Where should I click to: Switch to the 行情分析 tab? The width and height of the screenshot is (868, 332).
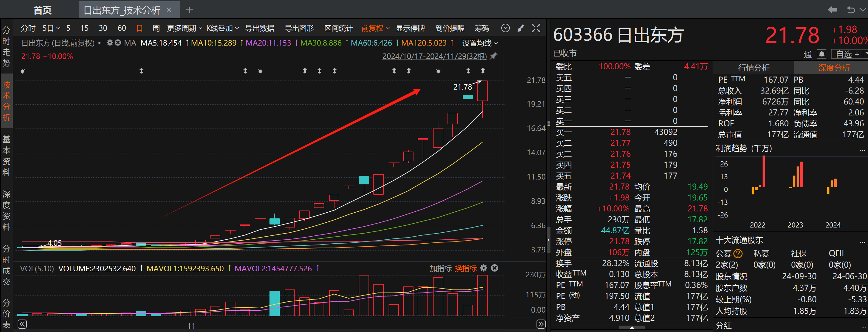click(x=753, y=68)
